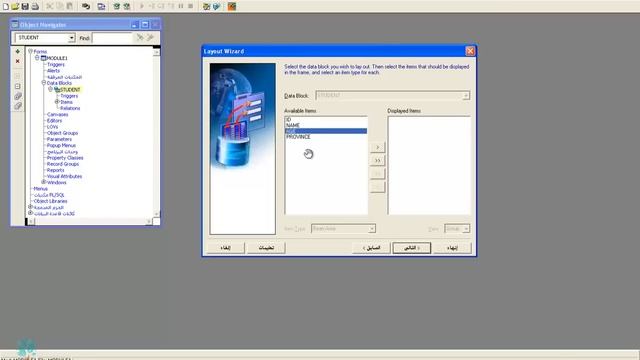Move selected item with the single arrow button
The width and height of the screenshot is (640, 360).
(378, 147)
